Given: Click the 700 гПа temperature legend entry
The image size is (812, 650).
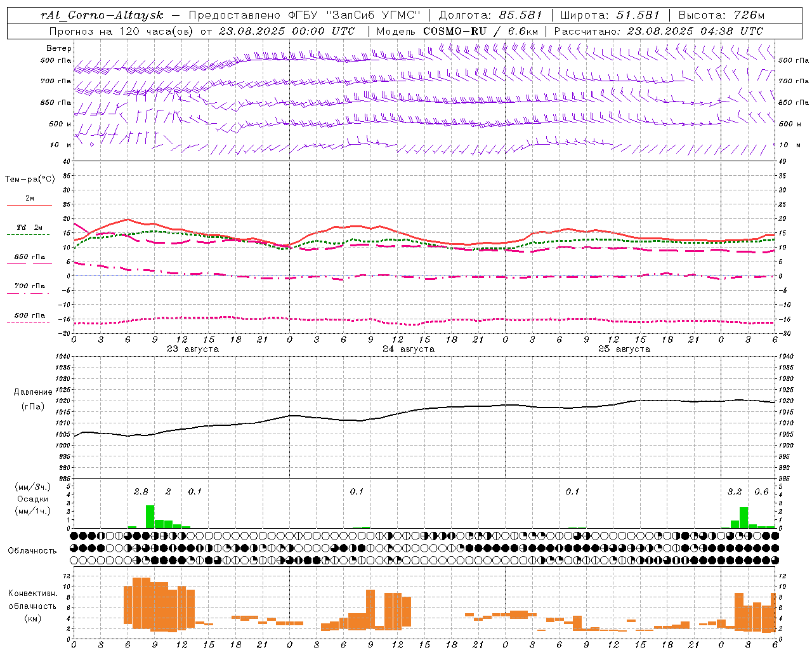Looking at the screenshot, I should 29,286.
